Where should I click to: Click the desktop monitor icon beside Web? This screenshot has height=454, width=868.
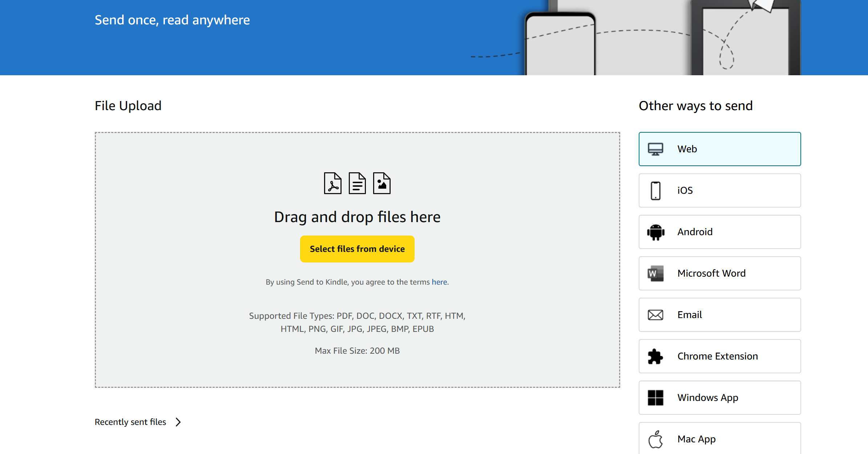pos(655,149)
